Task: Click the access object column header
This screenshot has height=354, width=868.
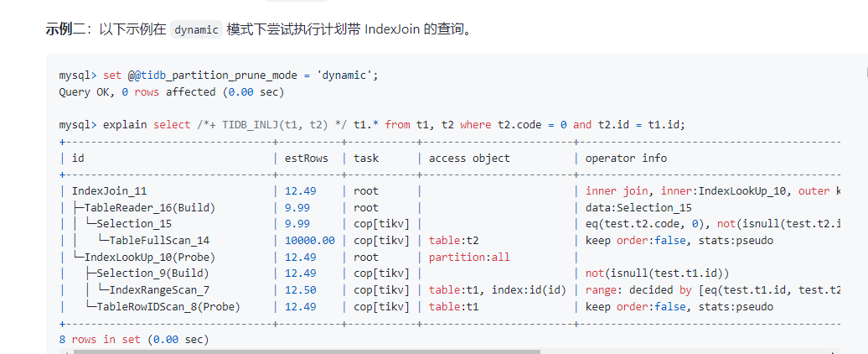Action: click(x=469, y=158)
